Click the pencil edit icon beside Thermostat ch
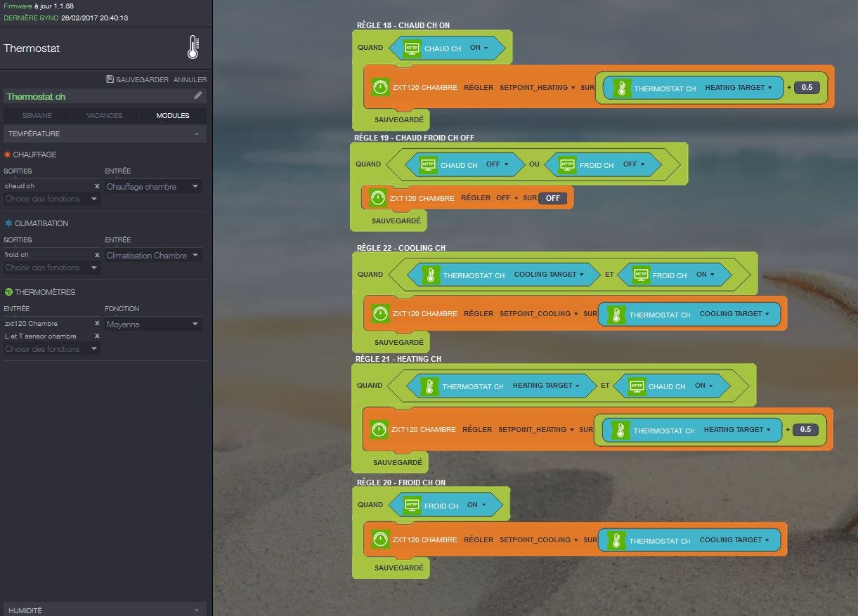Screen dimensions: 858x616 click(198, 96)
